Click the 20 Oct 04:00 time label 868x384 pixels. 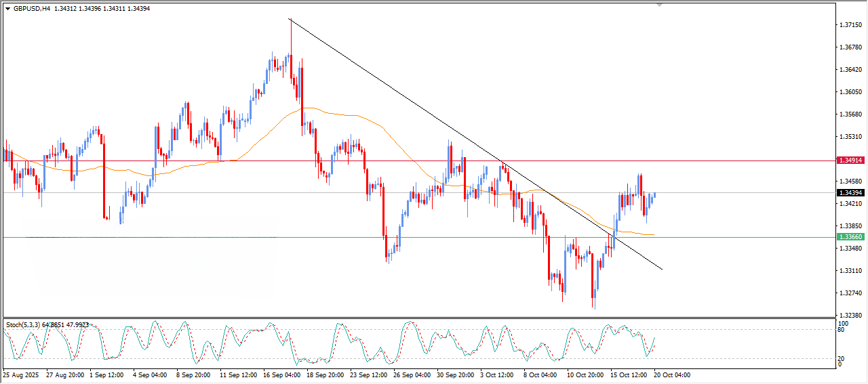[x=671, y=375]
